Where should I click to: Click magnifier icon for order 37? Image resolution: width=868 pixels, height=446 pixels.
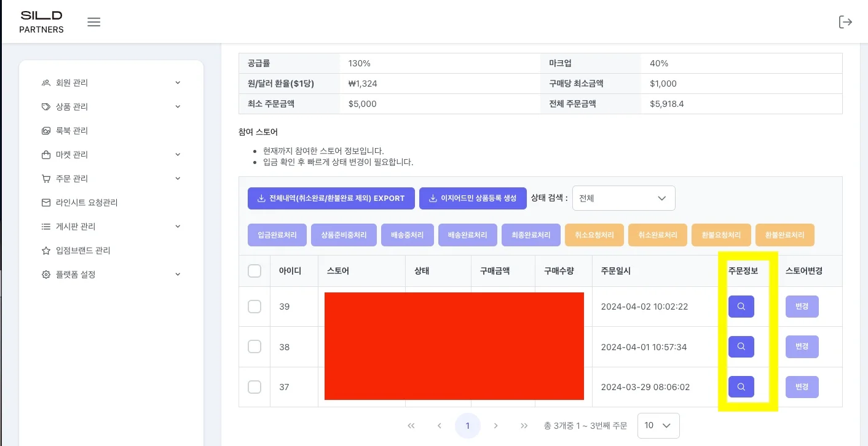click(x=741, y=387)
